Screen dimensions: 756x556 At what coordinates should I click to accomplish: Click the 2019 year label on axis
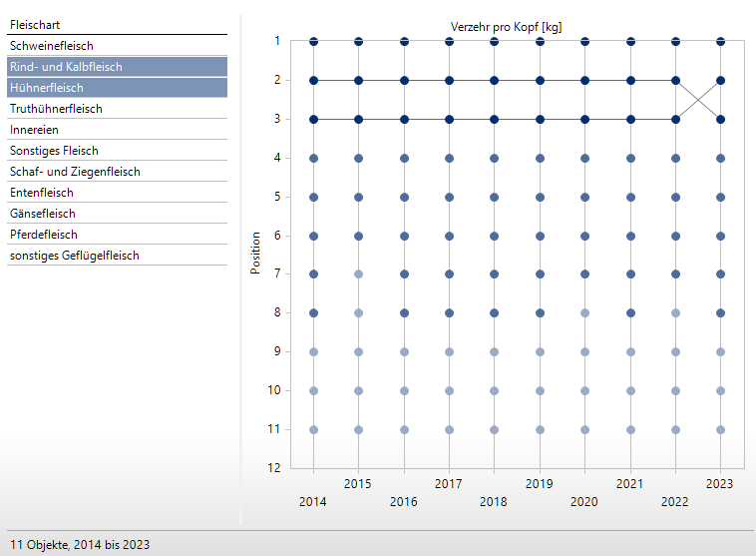coord(540,484)
